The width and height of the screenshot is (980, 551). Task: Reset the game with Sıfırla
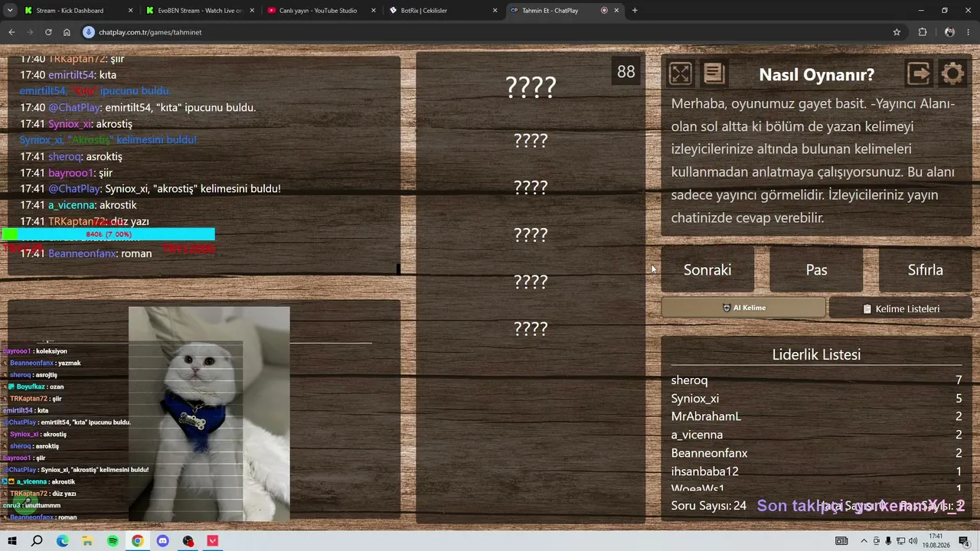pyautogui.click(x=925, y=269)
